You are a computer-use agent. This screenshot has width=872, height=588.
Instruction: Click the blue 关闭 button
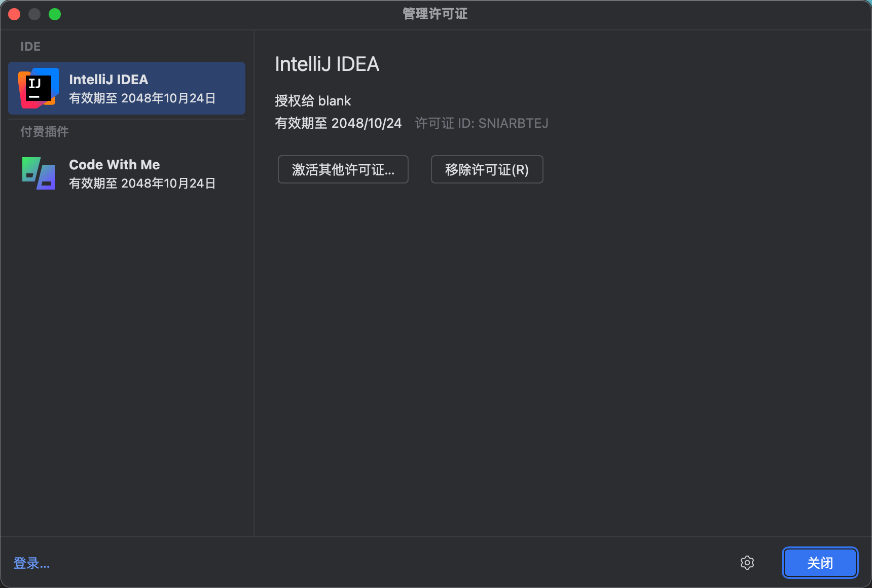click(x=820, y=563)
